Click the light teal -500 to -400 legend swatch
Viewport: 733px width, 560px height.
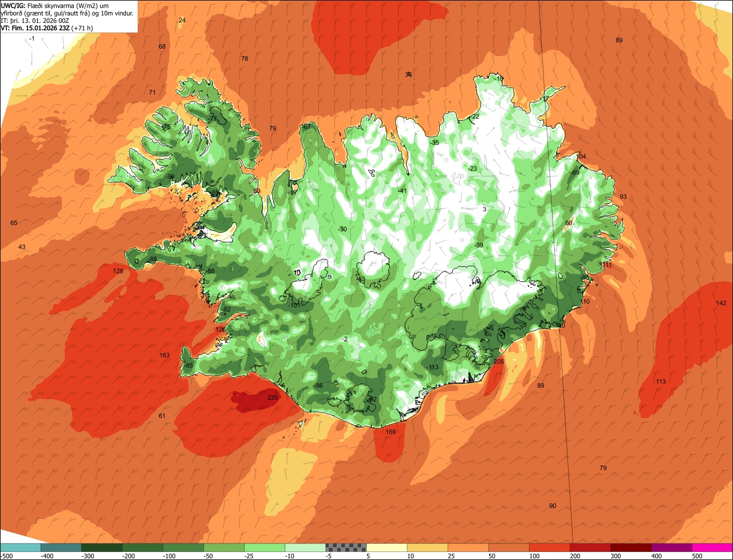(x=21, y=547)
